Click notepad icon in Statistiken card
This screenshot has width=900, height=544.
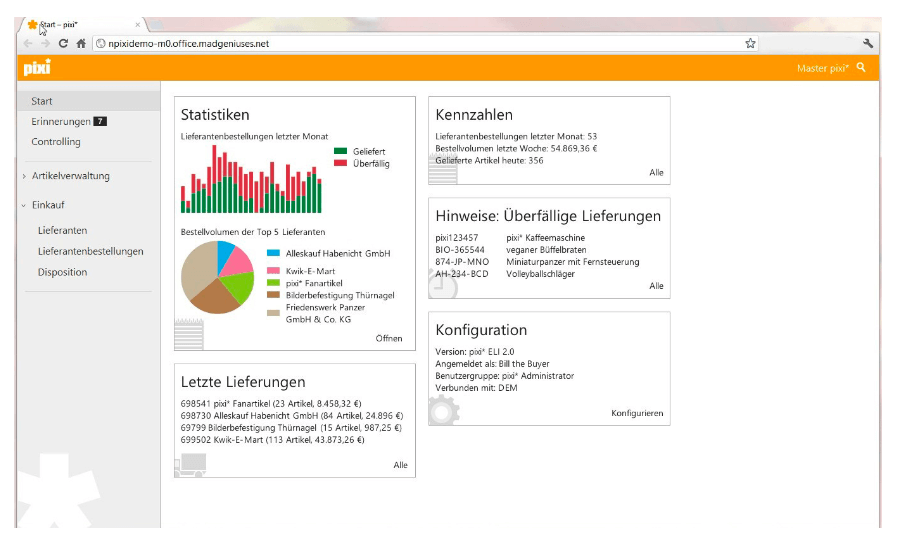point(189,335)
